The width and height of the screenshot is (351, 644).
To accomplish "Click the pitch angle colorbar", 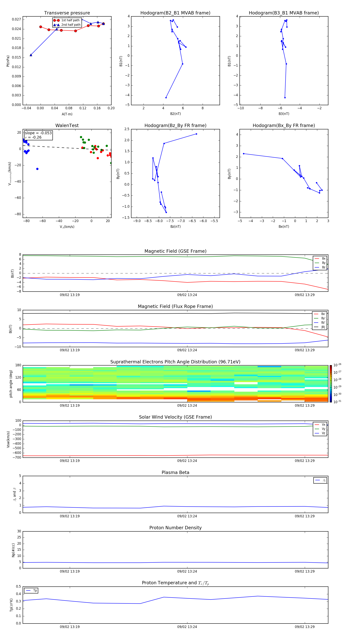I will click(x=331, y=384).
